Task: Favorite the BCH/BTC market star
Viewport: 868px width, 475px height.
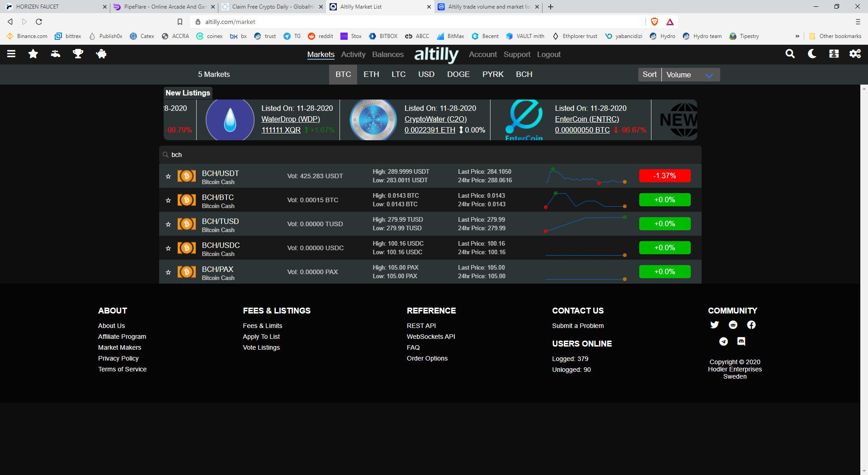Action: [168, 200]
